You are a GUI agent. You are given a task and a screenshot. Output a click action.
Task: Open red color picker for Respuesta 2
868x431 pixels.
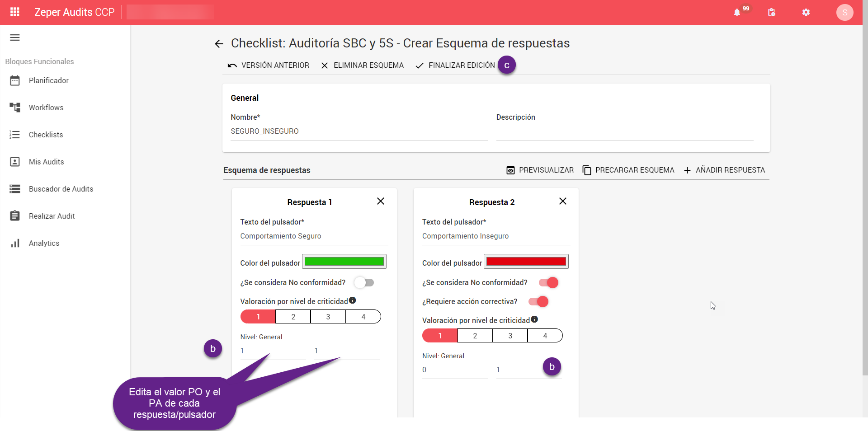(x=526, y=262)
